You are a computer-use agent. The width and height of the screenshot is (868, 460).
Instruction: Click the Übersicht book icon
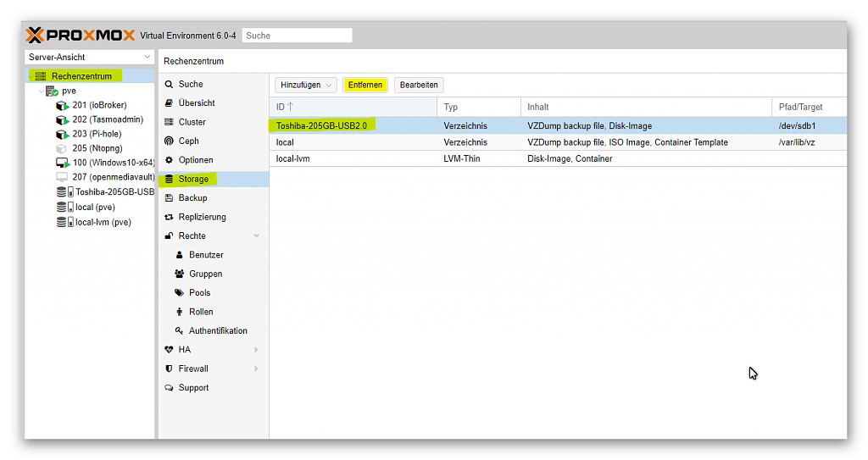[169, 103]
